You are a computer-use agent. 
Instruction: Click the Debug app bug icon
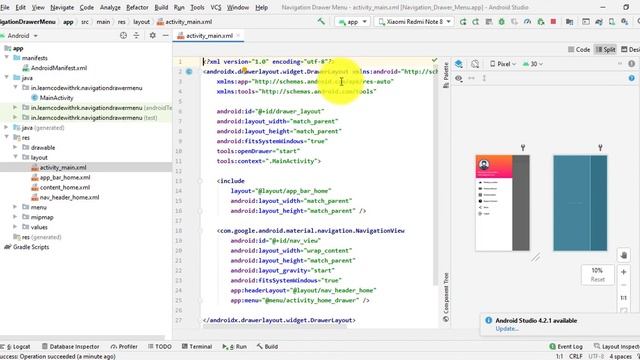tap(502, 22)
